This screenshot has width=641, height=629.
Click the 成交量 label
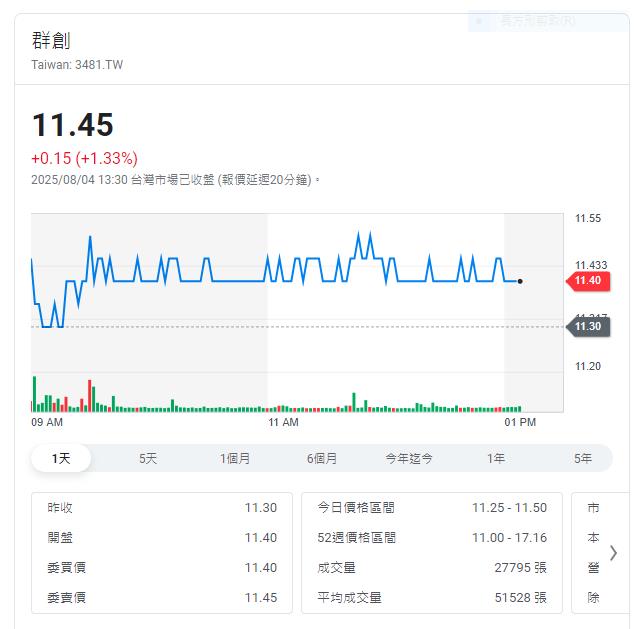coord(336,567)
